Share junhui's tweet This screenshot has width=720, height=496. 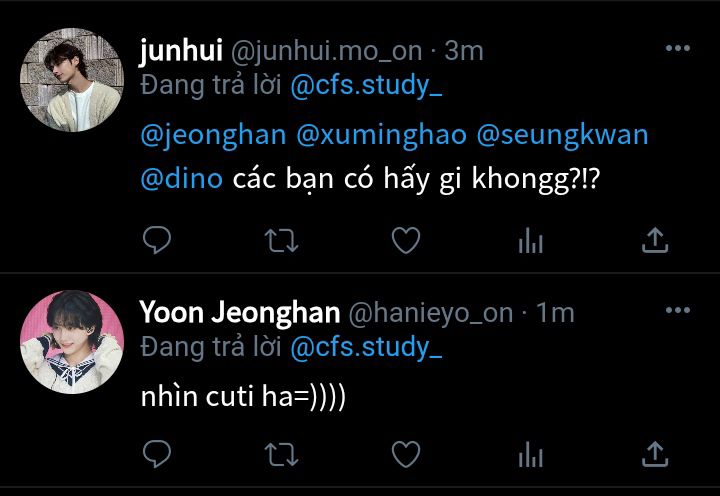(x=655, y=240)
